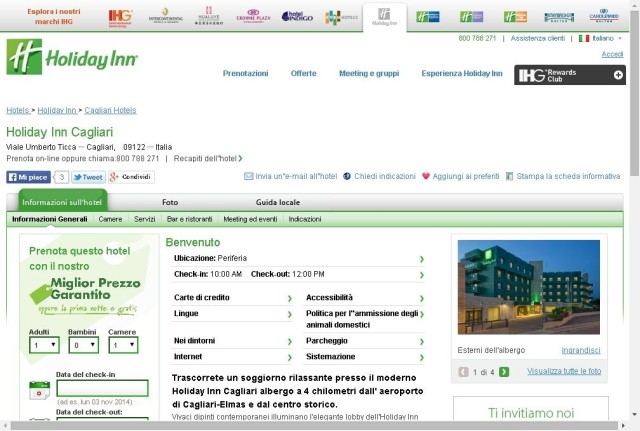This screenshot has width=640, height=431.
Task: Select Bar e ristoranti sub-tab
Action: (x=189, y=219)
